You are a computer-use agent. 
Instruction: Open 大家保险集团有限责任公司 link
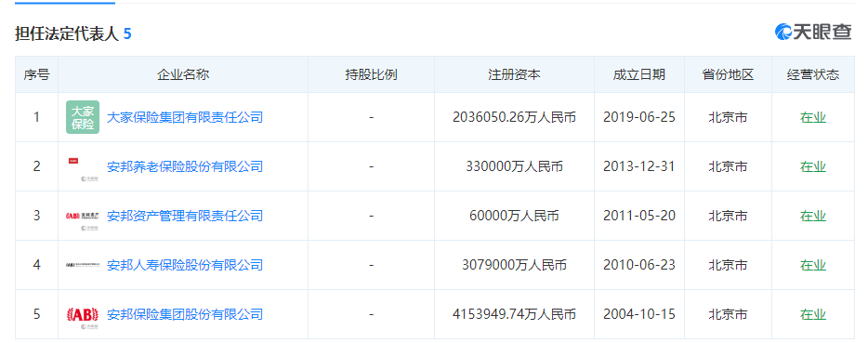click(184, 117)
